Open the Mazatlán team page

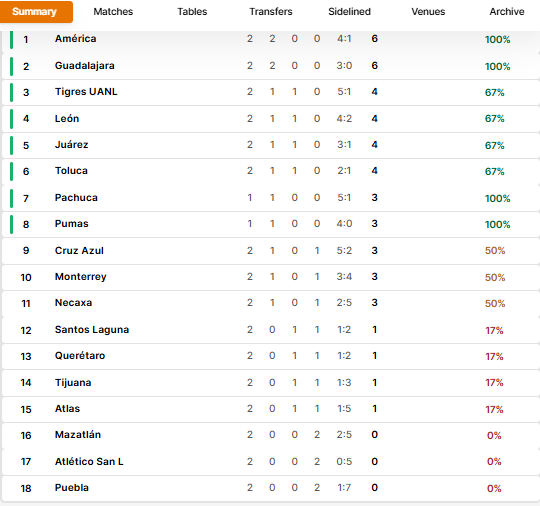pyautogui.click(x=78, y=434)
